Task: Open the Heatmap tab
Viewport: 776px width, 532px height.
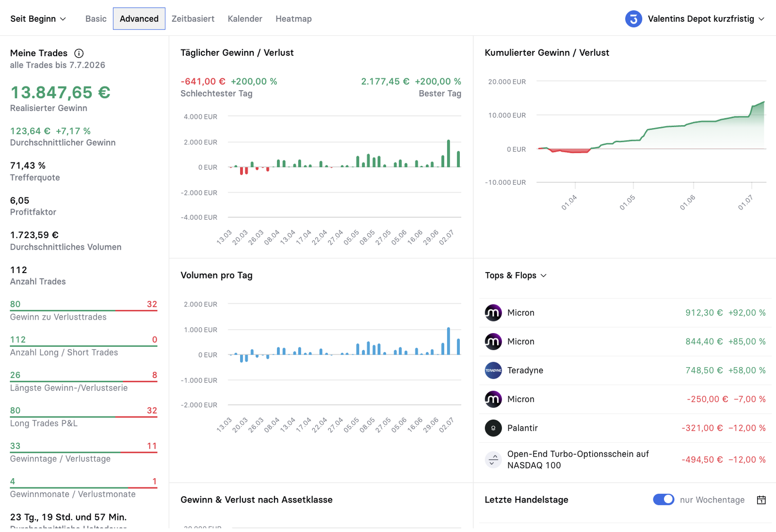Action: (293, 19)
